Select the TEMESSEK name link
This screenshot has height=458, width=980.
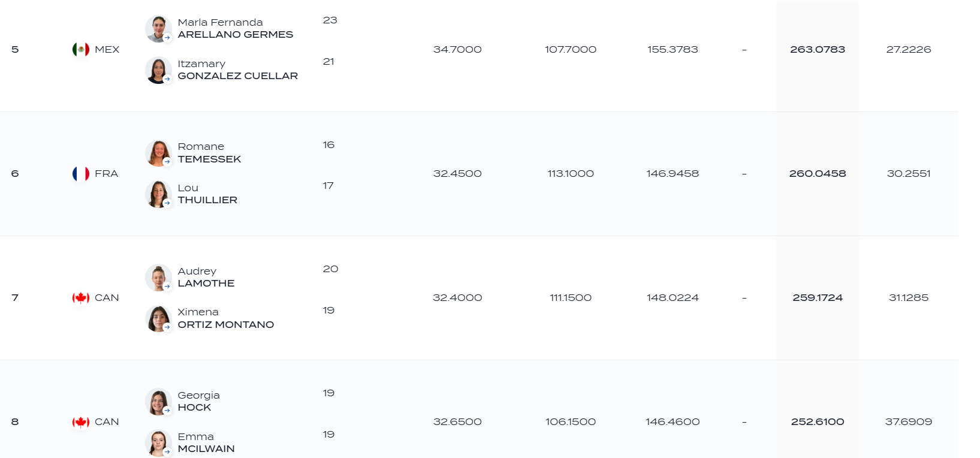pyautogui.click(x=209, y=159)
